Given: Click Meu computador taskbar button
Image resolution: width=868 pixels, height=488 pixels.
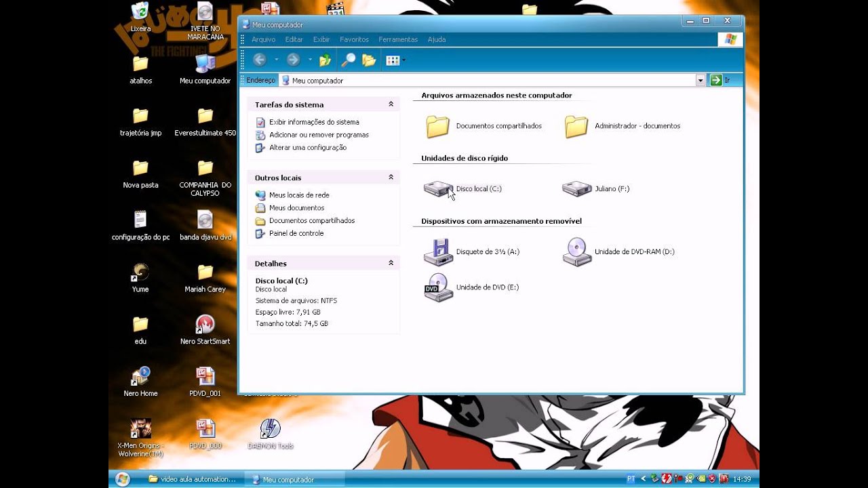Looking at the screenshot, I should click(x=294, y=479).
